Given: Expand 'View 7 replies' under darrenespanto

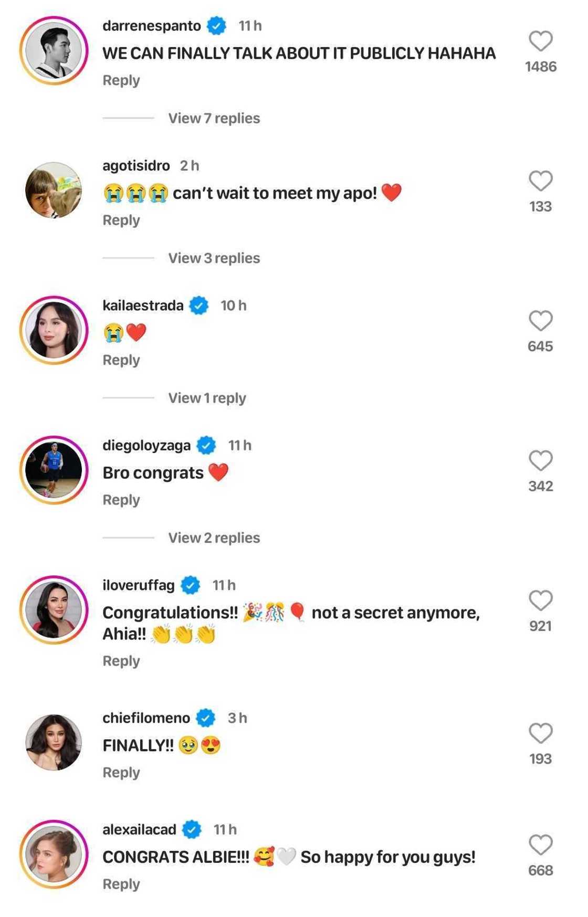Looking at the screenshot, I should 214,118.
